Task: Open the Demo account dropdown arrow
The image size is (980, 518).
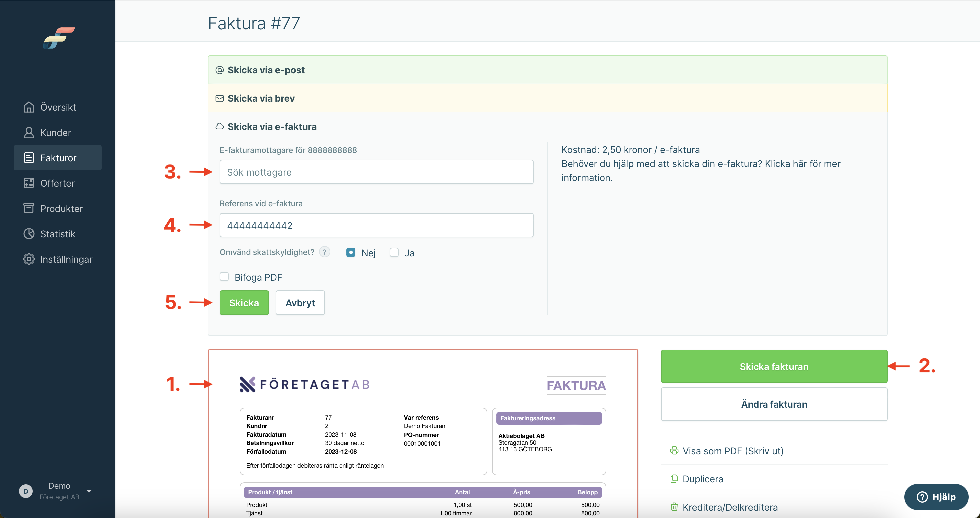Action: pos(89,491)
